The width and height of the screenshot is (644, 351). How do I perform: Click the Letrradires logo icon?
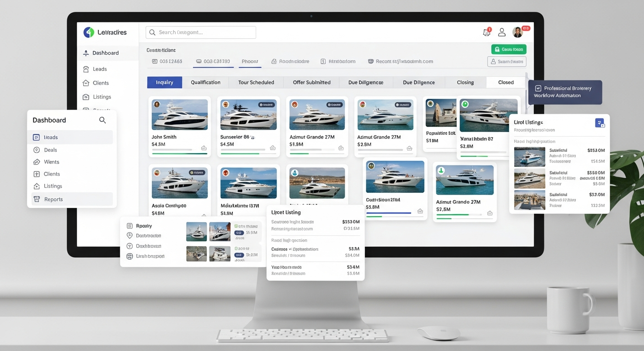(88, 32)
